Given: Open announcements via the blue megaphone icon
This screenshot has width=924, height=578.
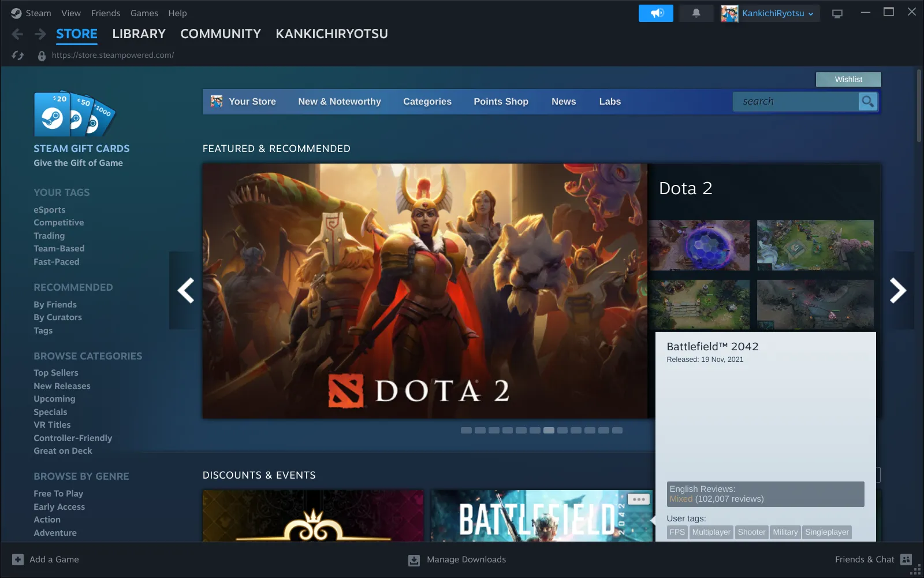Looking at the screenshot, I should 656,13.
